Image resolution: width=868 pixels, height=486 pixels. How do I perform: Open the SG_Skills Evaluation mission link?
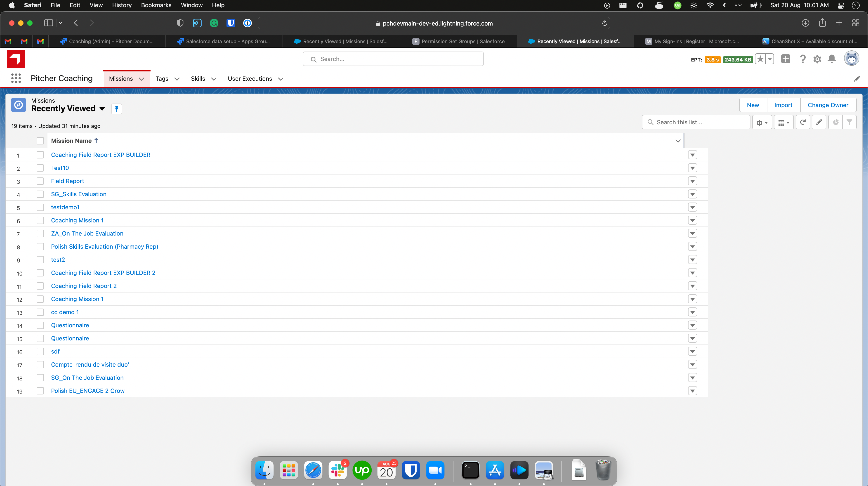point(78,194)
